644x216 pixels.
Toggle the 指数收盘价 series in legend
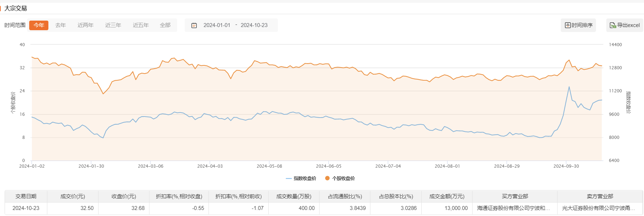(301, 178)
